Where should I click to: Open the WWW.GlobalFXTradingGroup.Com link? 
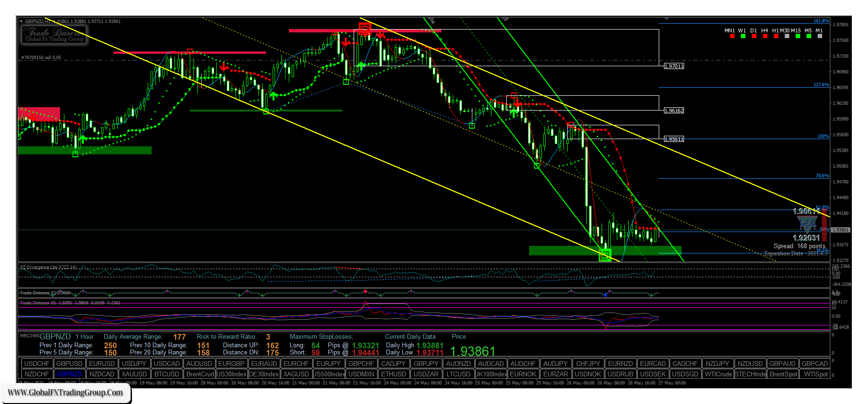pyautogui.click(x=65, y=393)
